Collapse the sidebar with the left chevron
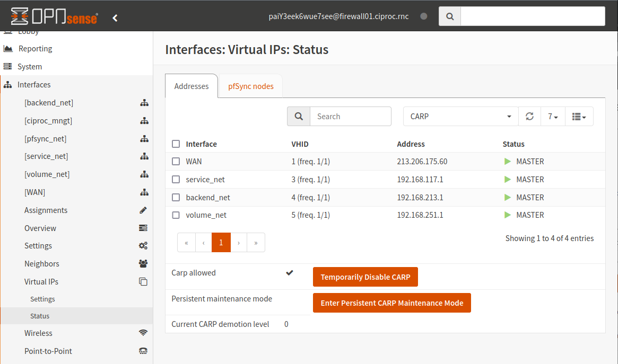Screen dimensions: 618x364 point(115,16)
